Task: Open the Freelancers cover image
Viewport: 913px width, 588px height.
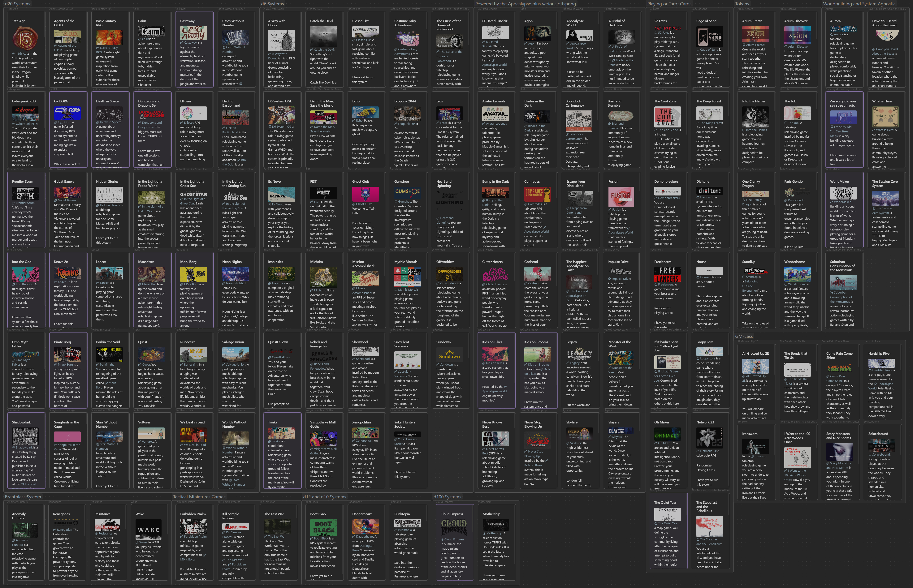Action: (x=668, y=275)
